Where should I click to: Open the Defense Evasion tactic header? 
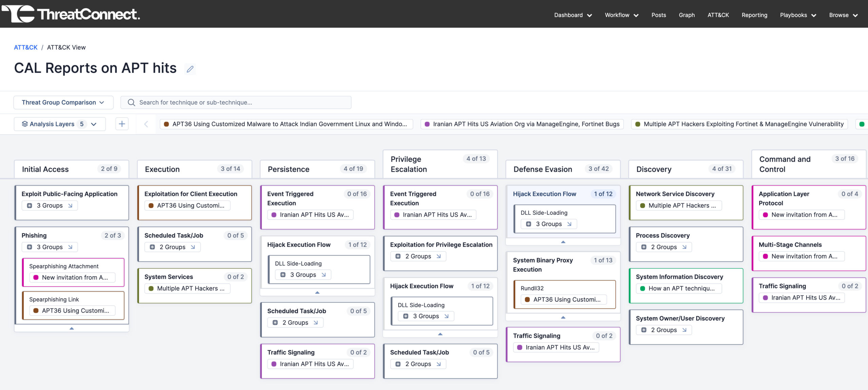[x=563, y=169]
